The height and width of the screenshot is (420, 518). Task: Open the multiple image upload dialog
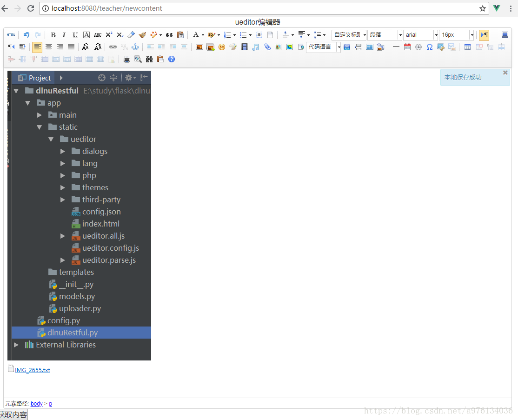point(211,47)
